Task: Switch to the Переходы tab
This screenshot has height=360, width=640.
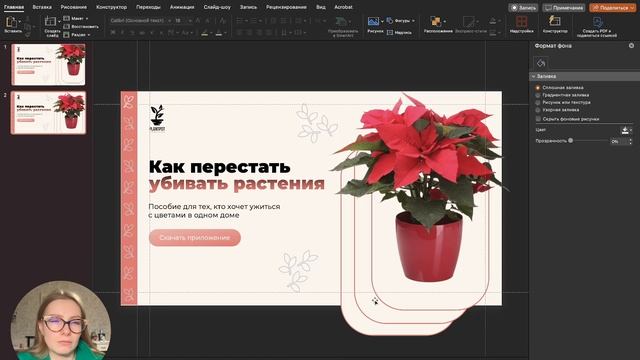Action: click(148, 7)
